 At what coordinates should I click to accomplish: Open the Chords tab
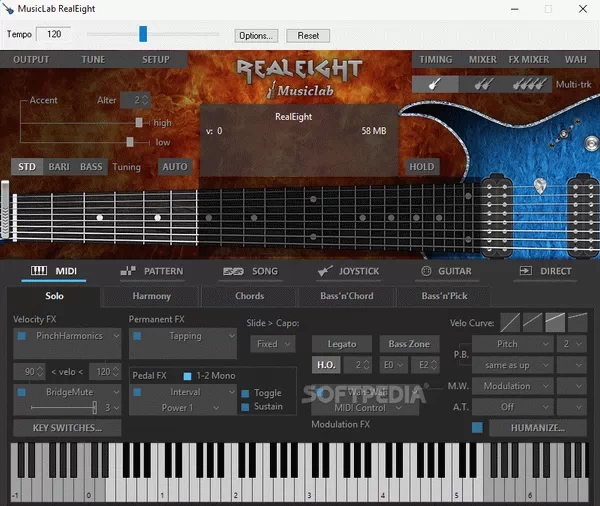coord(249,296)
